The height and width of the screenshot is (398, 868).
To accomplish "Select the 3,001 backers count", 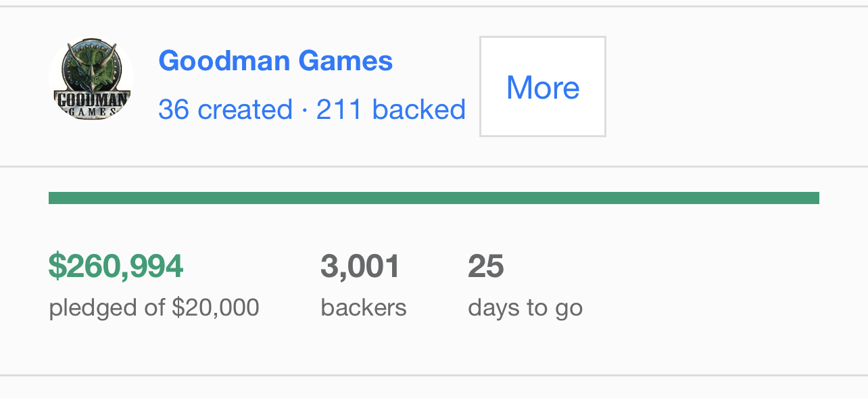I will [x=360, y=266].
